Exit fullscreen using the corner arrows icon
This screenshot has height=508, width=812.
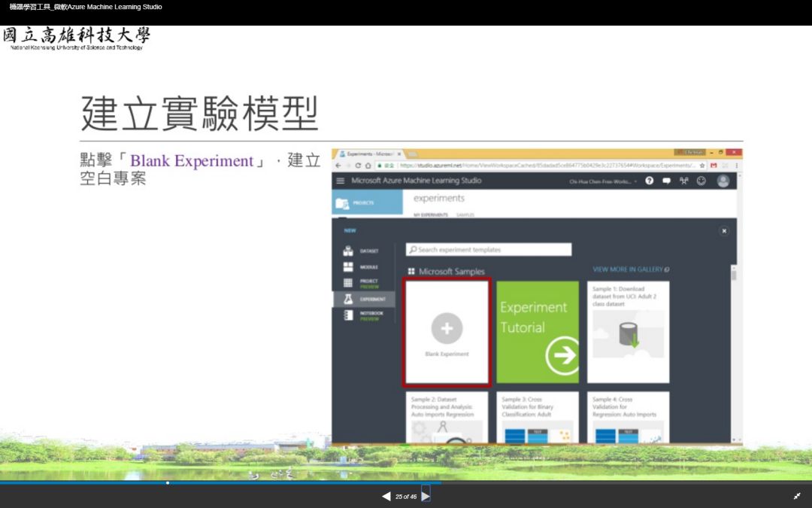coord(797,497)
